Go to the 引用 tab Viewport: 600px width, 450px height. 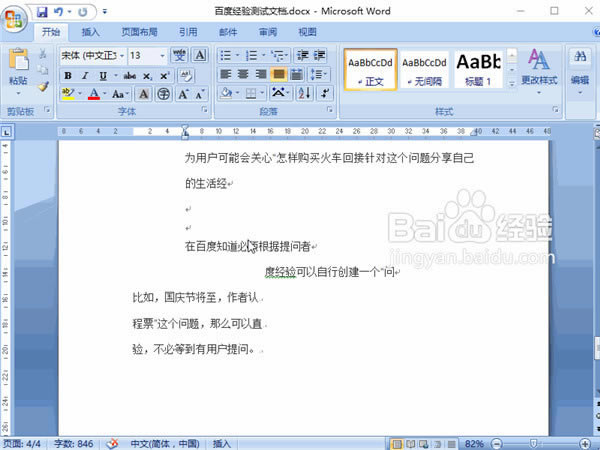click(x=188, y=32)
